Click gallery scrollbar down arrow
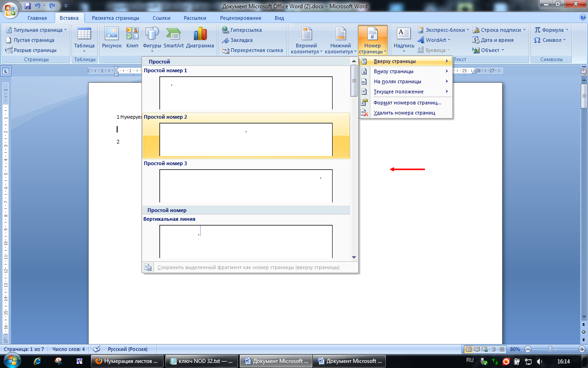Image resolution: width=588 pixels, height=368 pixels. 354,257
